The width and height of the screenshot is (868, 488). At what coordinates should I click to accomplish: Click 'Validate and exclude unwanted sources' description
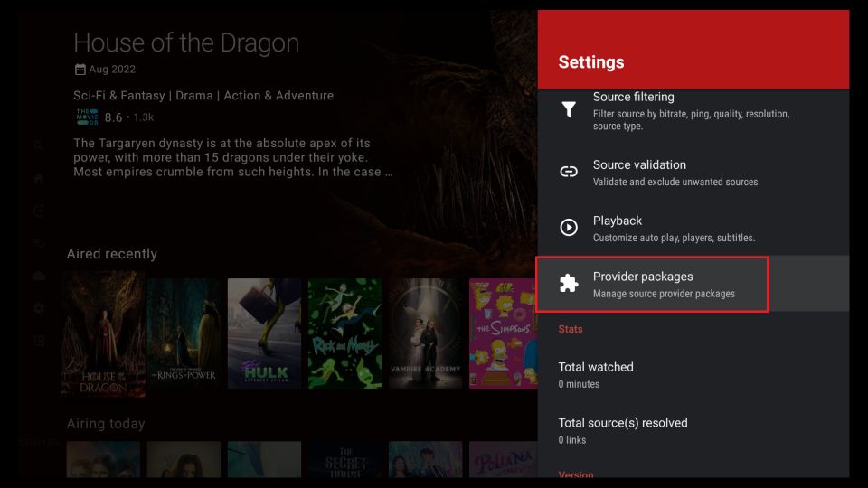675,182
